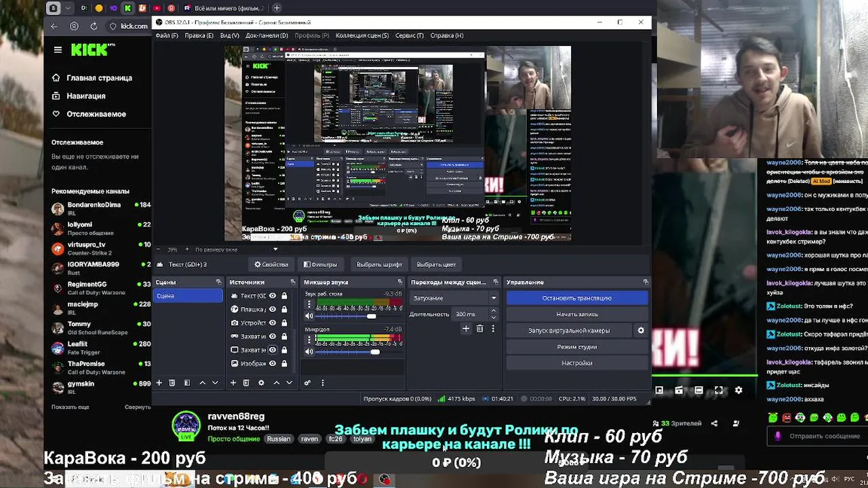Decrease transition Длительность with down arrow
This screenshot has height=488, width=868.
pyautogui.click(x=493, y=317)
